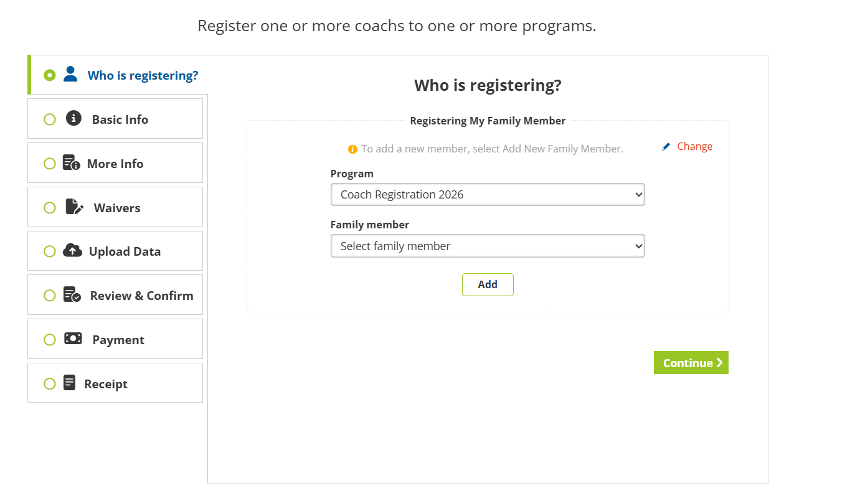Click the Waivers pen-document icon
This screenshot has width=850, height=504.
coord(74,207)
